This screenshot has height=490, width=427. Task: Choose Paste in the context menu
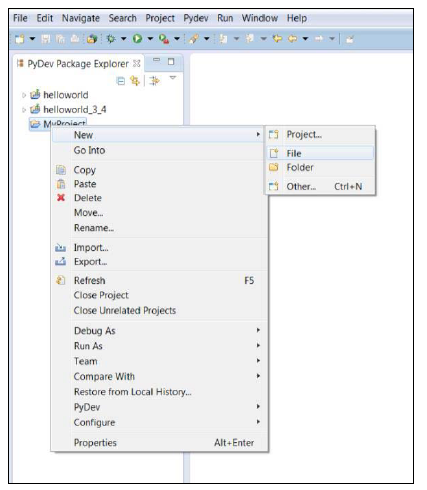tap(159, 184)
